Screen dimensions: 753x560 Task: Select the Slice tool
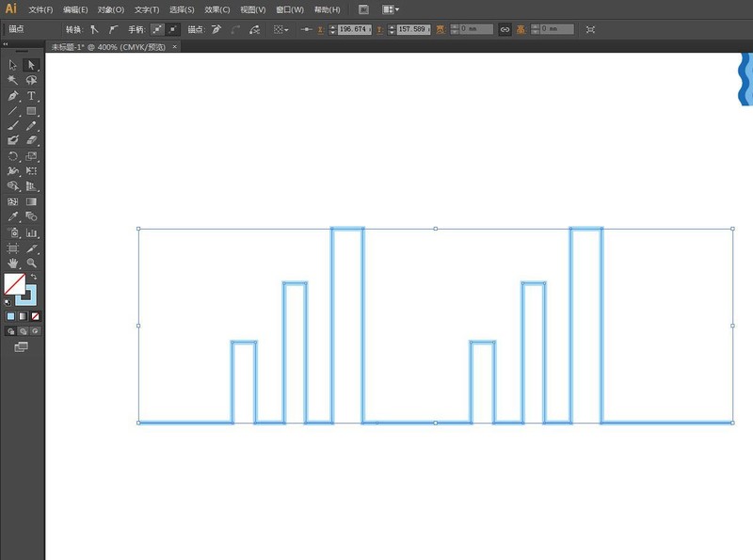coord(31,248)
